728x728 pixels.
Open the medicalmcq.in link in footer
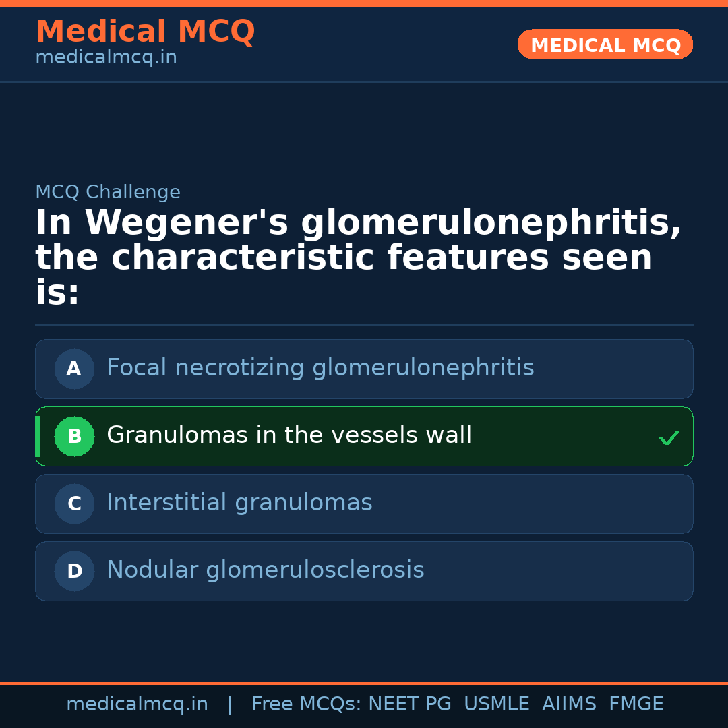pyautogui.click(x=137, y=704)
